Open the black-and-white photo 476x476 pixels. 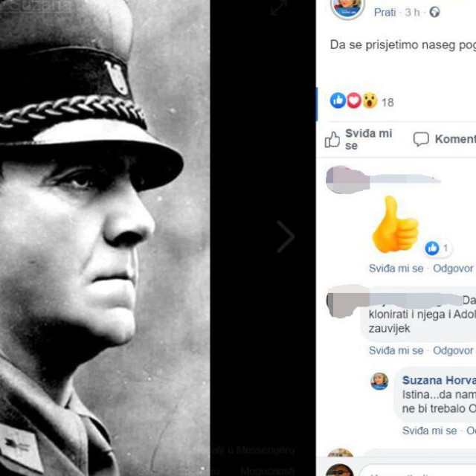pyautogui.click(x=104, y=238)
